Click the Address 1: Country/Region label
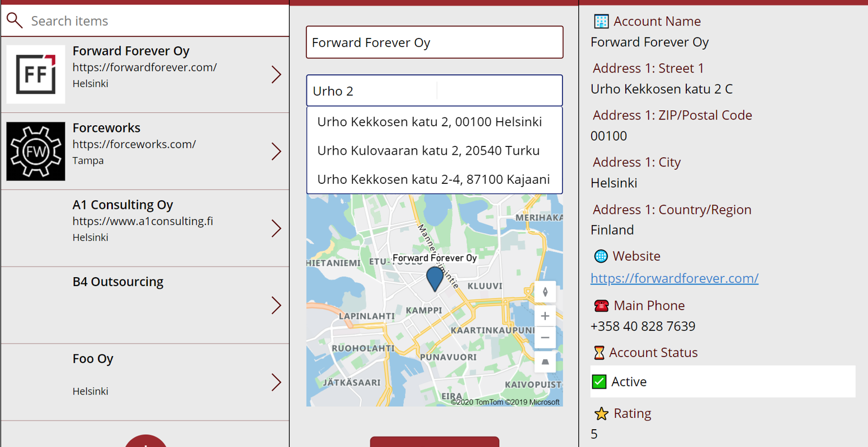This screenshot has height=447, width=868. [x=672, y=210]
